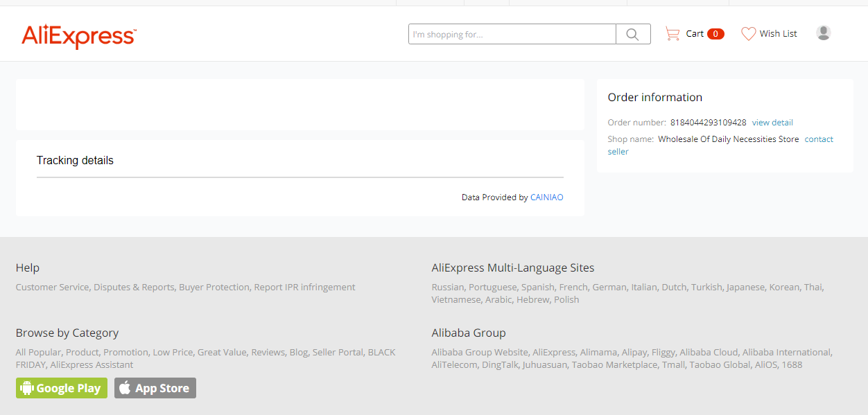Open the order's view detail link

click(772, 123)
